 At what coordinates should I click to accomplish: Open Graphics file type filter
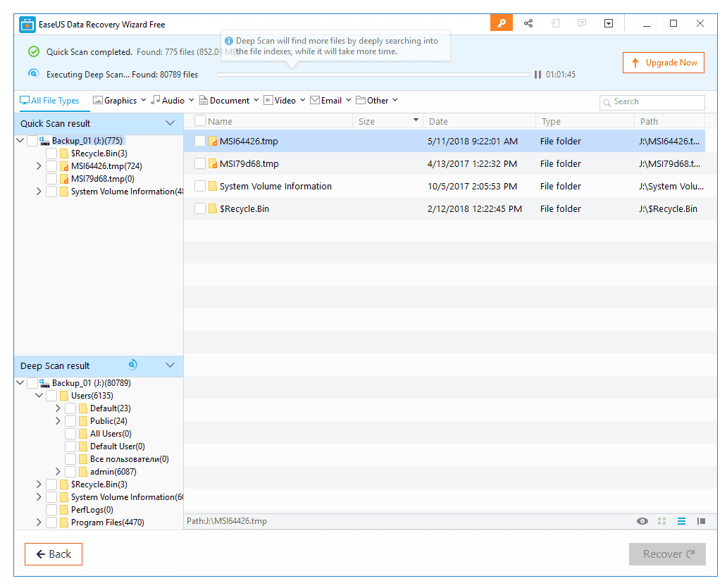120,101
